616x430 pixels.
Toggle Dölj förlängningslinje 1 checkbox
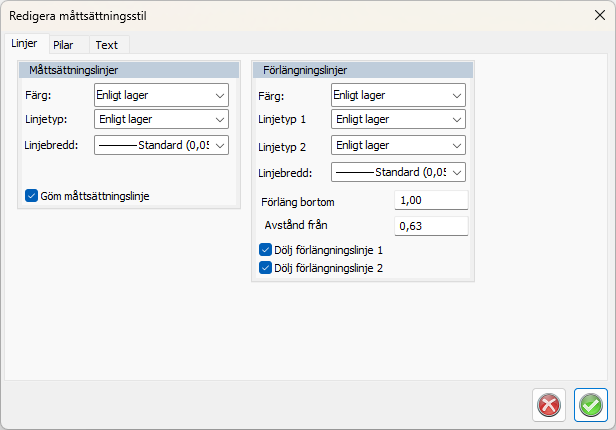tap(266, 250)
